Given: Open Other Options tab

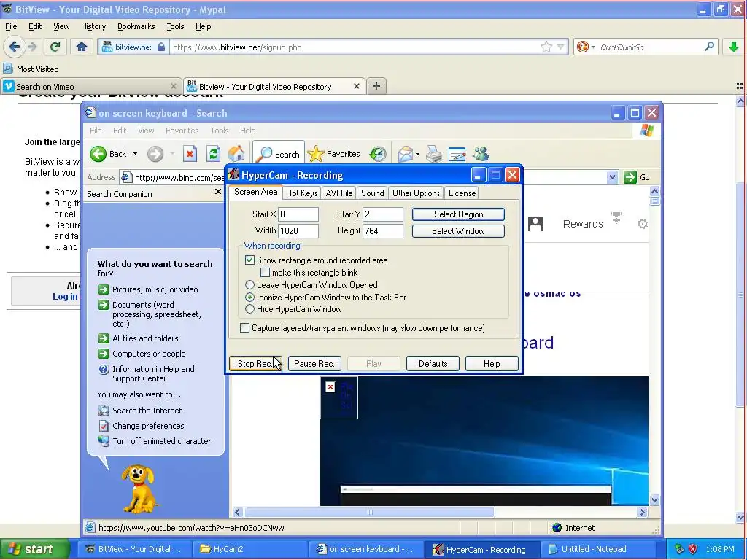Looking at the screenshot, I should pos(416,192).
